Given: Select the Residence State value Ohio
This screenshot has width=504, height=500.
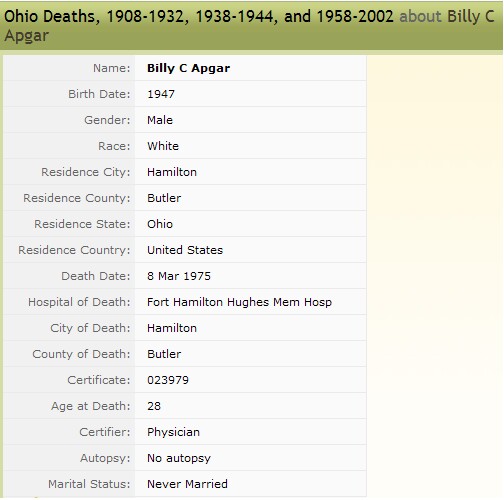Looking at the screenshot, I should pos(160,224).
